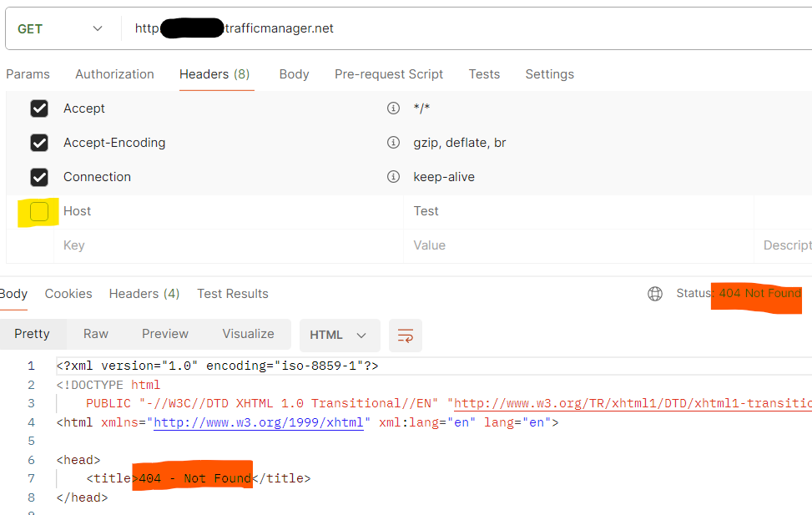Click the xml version line 1
812x515 pixels.
coord(218,366)
